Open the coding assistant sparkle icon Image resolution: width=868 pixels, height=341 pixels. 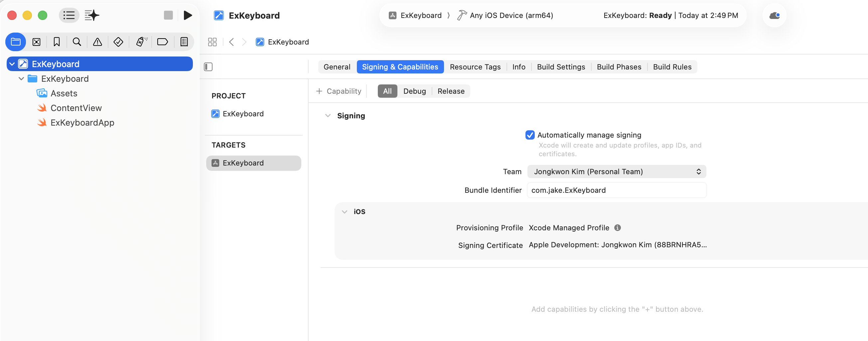pos(92,15)
